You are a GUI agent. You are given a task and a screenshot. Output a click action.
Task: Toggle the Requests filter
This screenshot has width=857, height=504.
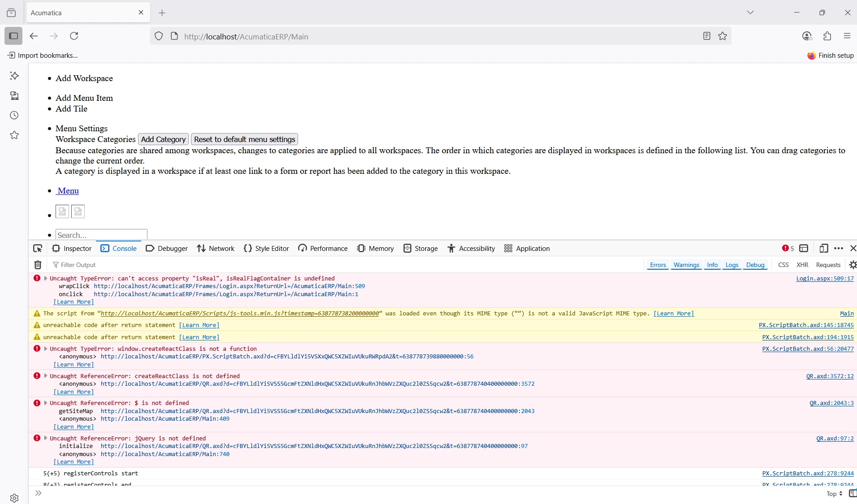coord(828,265)
